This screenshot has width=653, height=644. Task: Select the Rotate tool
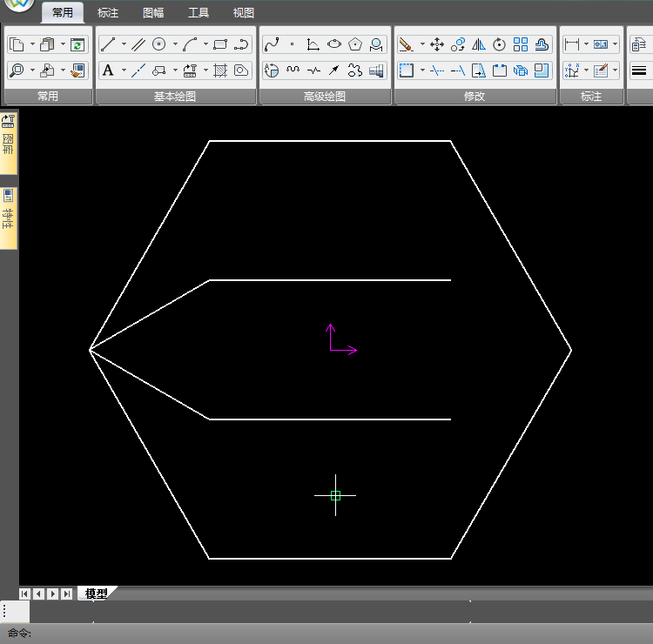(x=500, y=44)
